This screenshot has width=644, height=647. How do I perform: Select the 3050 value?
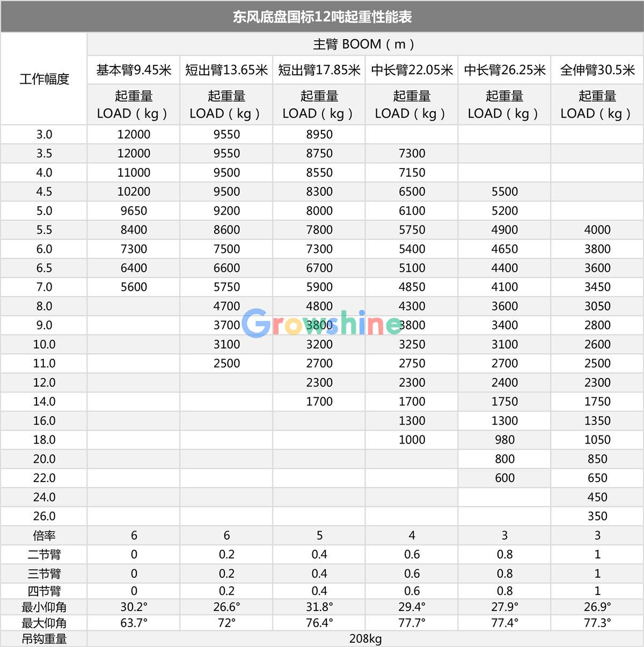[x=597, y=306]
